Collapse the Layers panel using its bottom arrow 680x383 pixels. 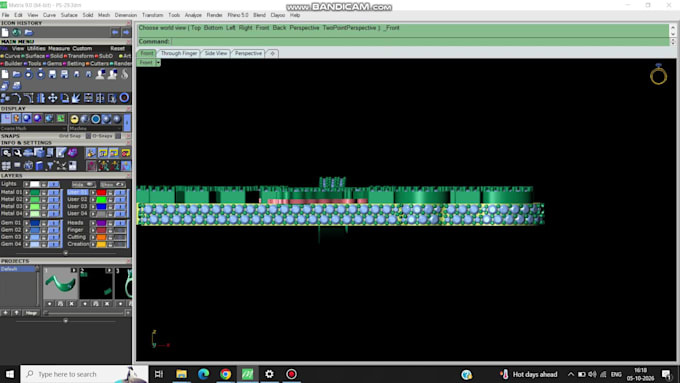(x=65, y=253)
